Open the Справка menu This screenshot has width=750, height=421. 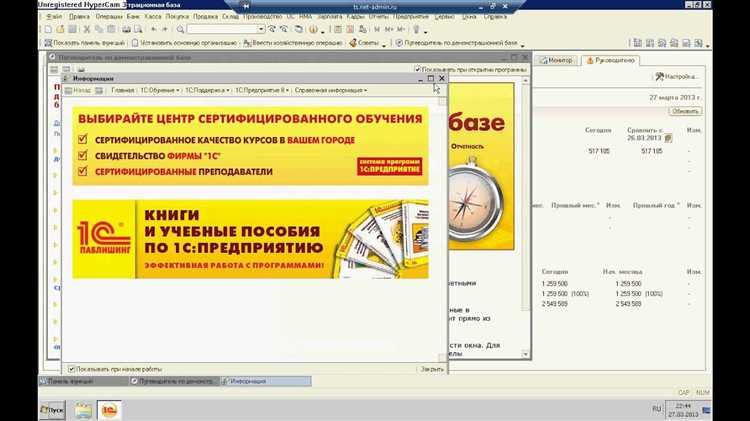(x=495, y=16)
